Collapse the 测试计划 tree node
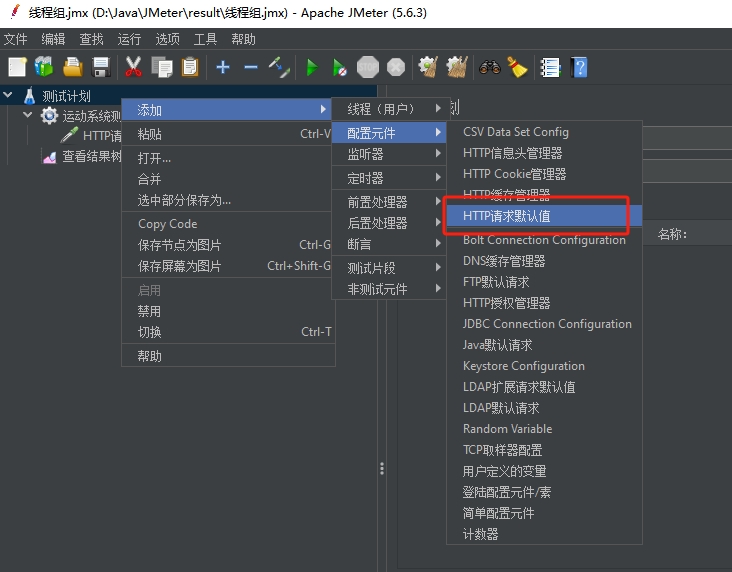The height and width of the screenshot is (572, 732). 9,96
